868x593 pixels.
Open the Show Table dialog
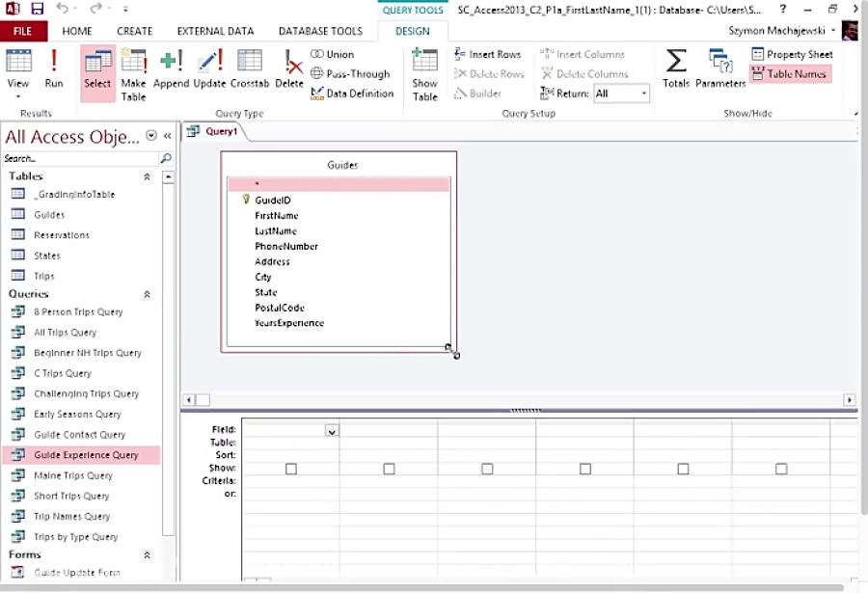point(424,75)
